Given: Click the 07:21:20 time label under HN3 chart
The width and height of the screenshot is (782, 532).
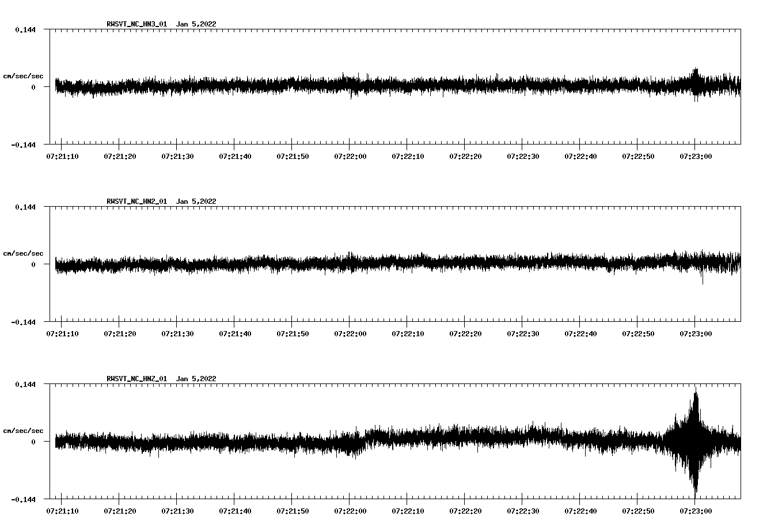Looking at the screenshot, I should tap(120, 156).
